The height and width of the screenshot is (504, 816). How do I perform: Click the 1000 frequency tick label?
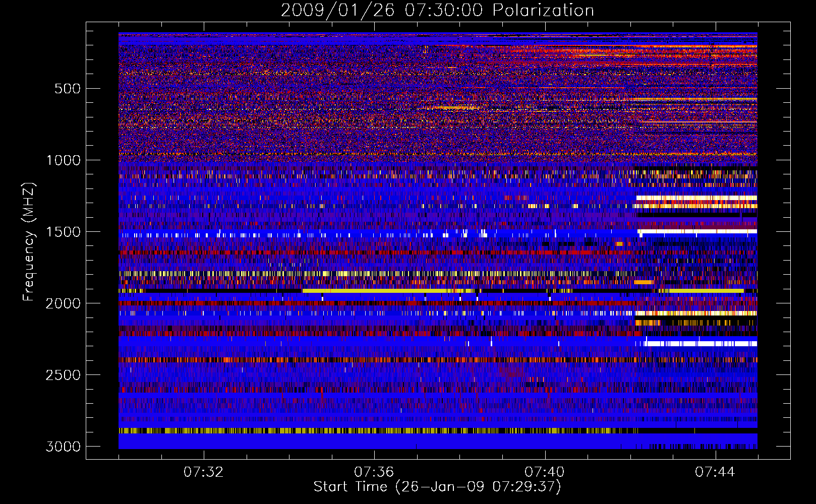coord(63,160)
